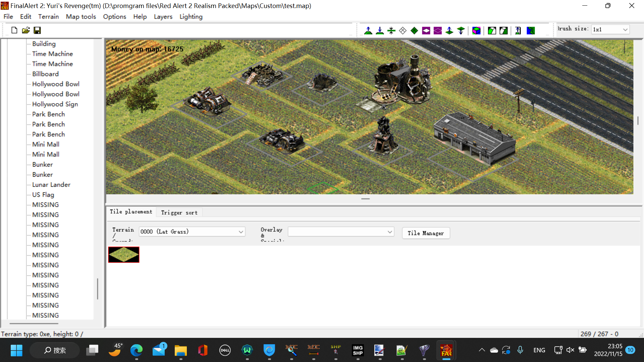644x362 pixels.
Task: Toggle the solid green diamond toolbar icon
Action: tap(414, 31)
